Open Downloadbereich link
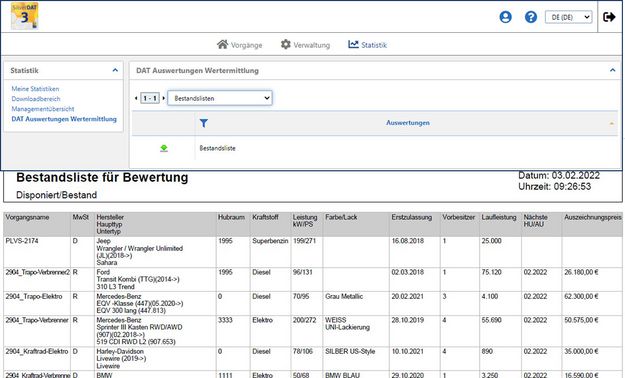This screenshot has width=625, height=378. (36, 98)
